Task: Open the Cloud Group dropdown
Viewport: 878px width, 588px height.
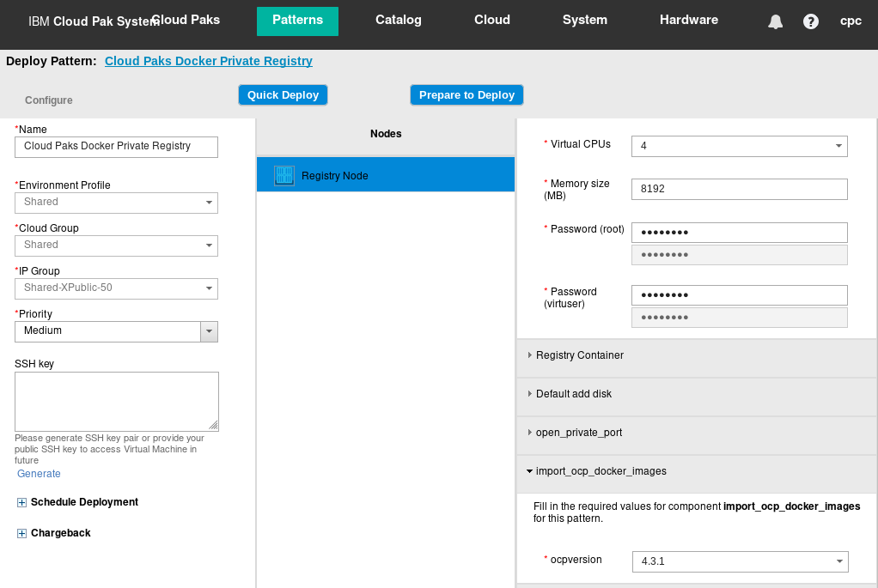Action: (116, 246)
